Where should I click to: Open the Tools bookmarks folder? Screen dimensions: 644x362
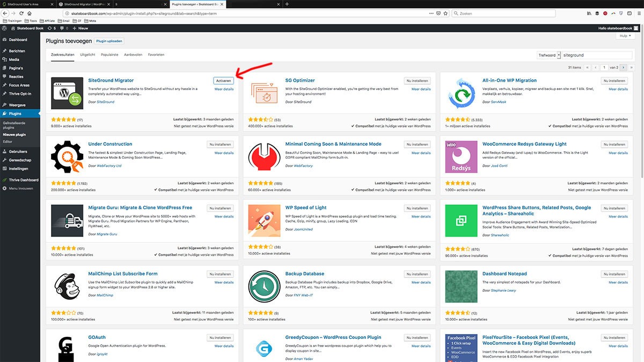(31, 20)
